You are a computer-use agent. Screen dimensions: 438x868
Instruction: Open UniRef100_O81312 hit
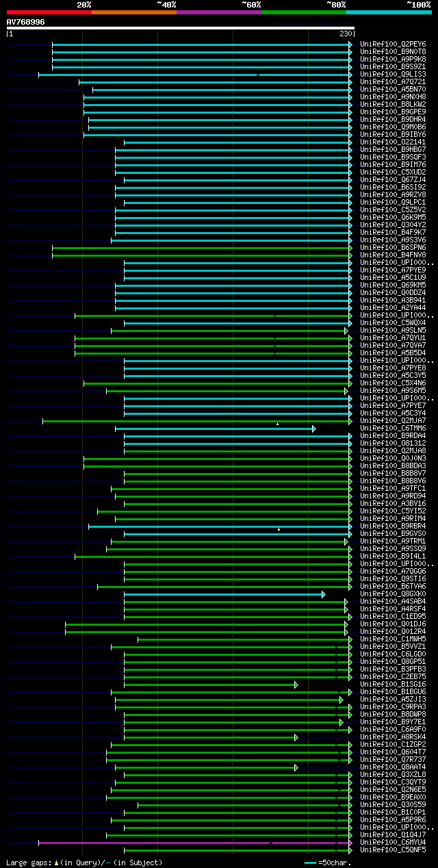pyautogui.click(x=393, y=444)
